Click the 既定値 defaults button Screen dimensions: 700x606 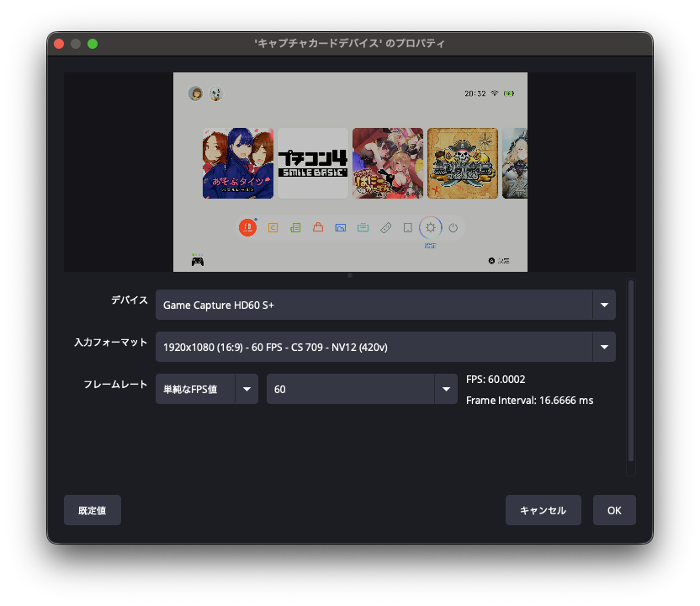(93, 510)
